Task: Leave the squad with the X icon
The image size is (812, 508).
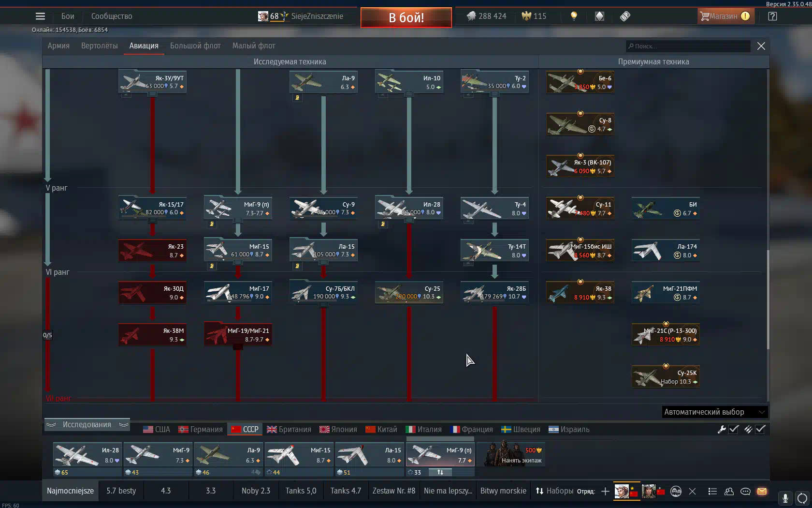Action: click(692, 491)
